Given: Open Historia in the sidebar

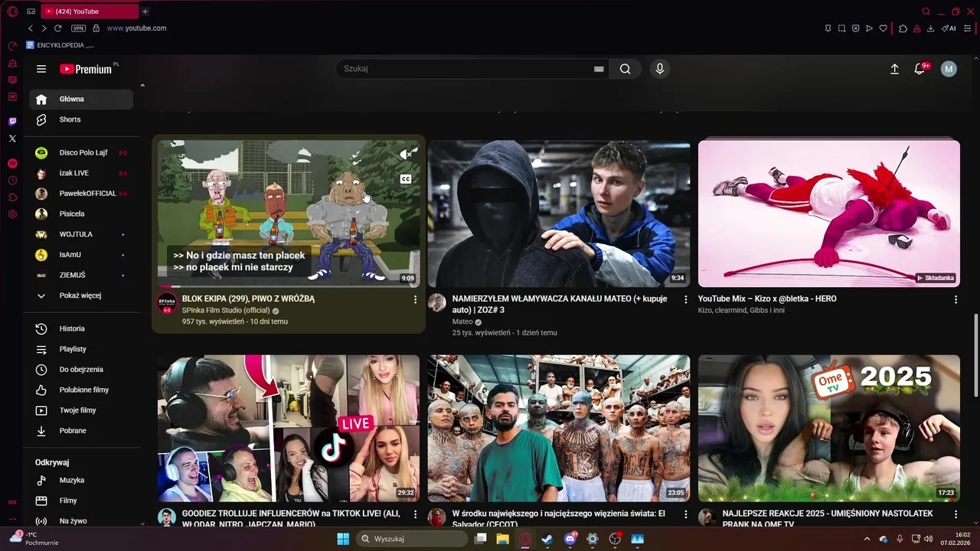Looking at the screenshot, I should click(x=81, y=328).
